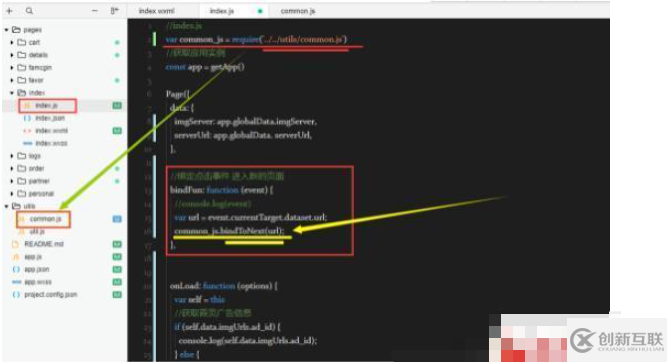
Task: Open the README.md file
Action: coord(44,244)
